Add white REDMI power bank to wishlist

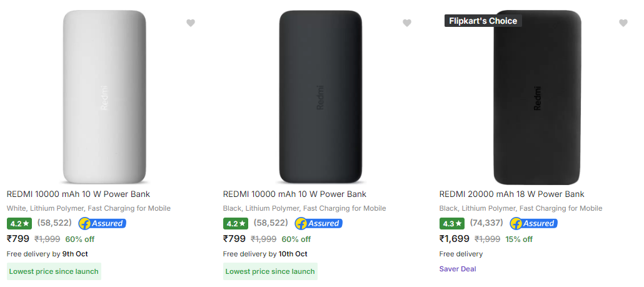(191, 23)
